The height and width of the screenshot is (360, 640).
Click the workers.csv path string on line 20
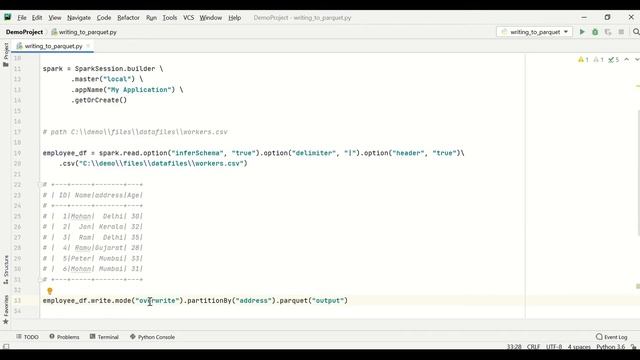(x=161, y=163)
